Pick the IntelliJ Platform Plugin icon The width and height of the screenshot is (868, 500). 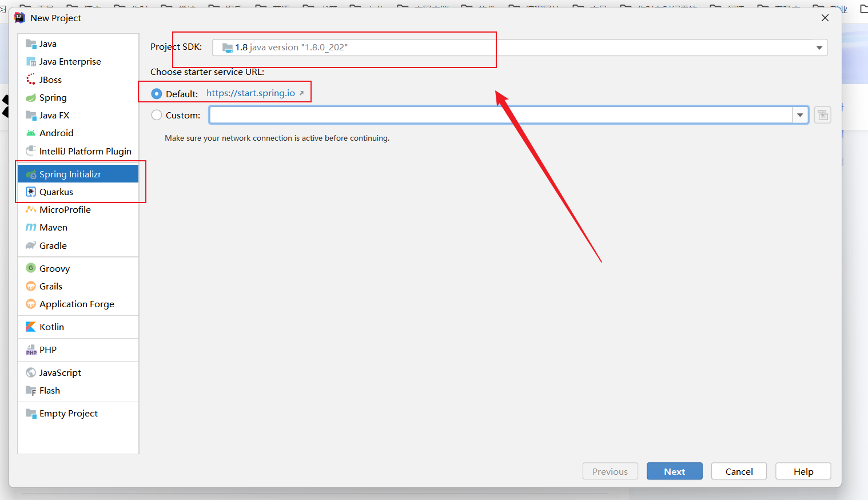tap(31, 151)
